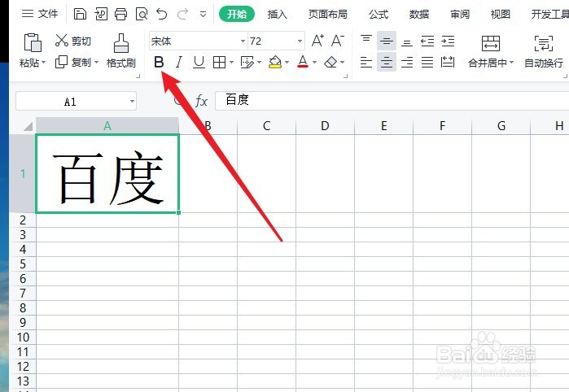Click the 复制 button
The height and width of the screenshot is (392, 569).
[72, 62]
